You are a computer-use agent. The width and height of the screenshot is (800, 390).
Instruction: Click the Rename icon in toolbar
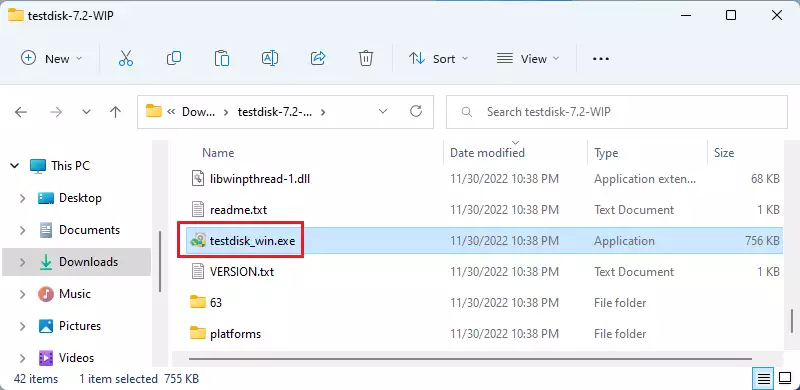pos(269,58)
